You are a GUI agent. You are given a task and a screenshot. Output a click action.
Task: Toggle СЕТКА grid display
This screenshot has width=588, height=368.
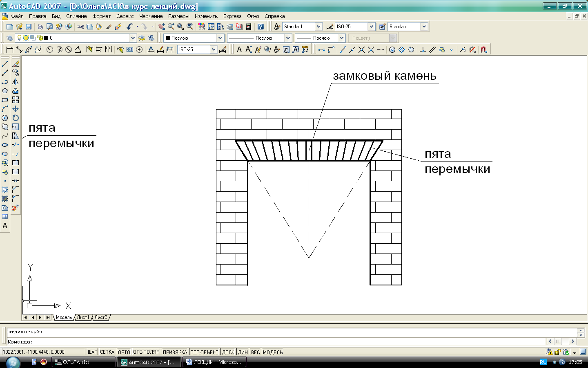[x=107, y=352]
